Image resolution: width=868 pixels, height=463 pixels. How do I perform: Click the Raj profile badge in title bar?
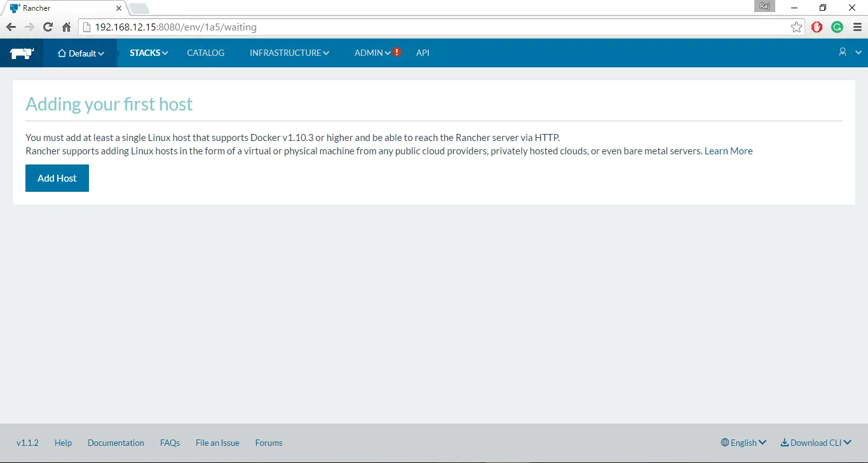(764, 6)
